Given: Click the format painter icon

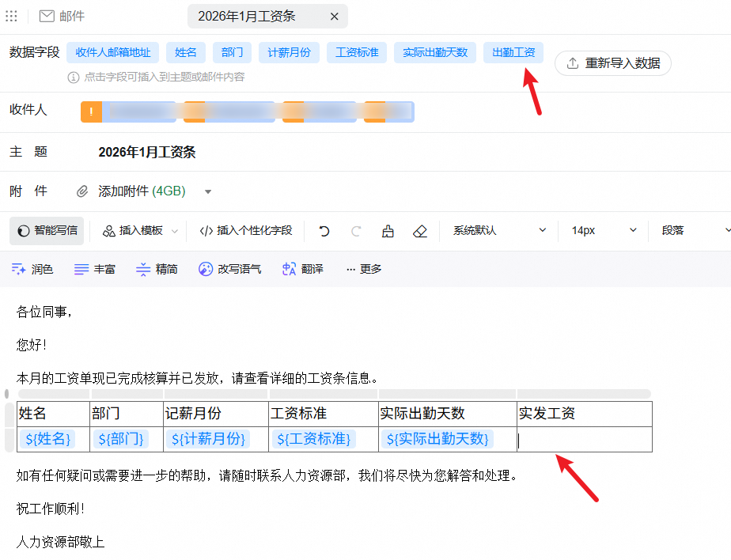Looking at the screenshot, I should point(388,231).
